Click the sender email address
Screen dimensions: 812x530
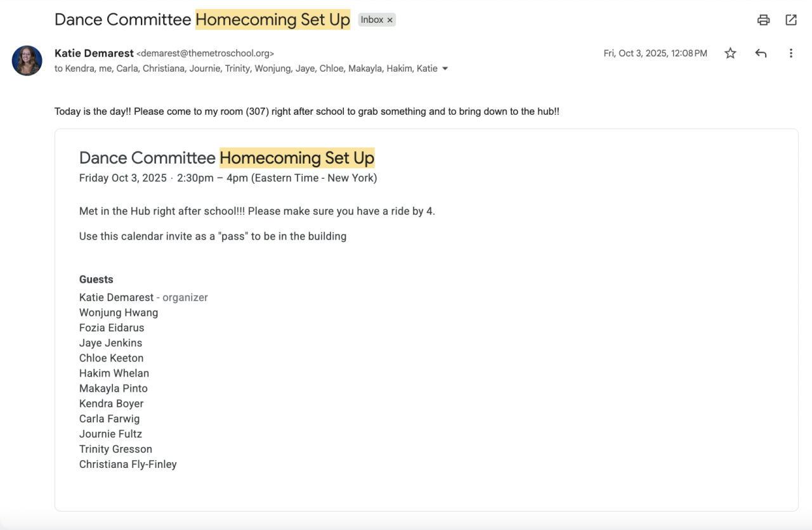(x=206, y=54)
